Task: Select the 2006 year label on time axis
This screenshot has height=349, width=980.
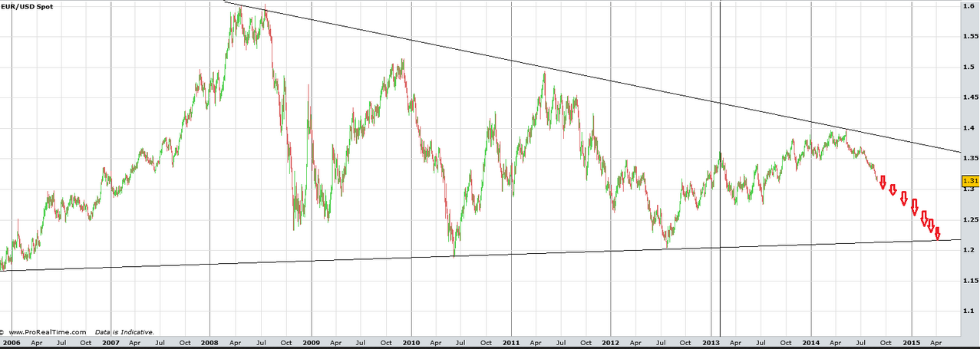Action: click(x=10, y=342)
